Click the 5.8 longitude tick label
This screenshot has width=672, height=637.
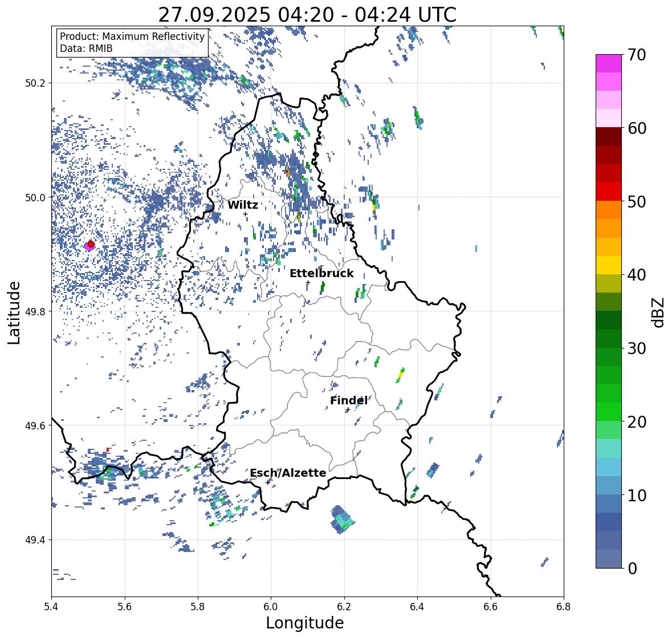pyautogui.click(x=198, y=606)
